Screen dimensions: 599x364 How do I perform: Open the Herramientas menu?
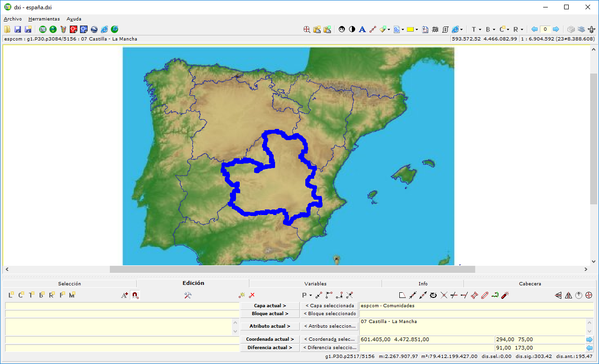44,19
